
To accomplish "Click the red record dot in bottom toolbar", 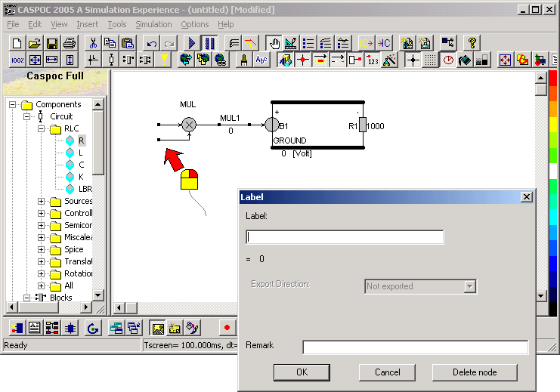I will tap(227, 328).
